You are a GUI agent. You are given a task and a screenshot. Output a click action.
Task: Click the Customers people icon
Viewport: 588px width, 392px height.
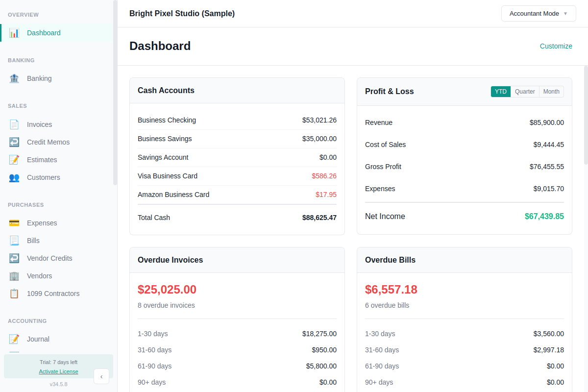click(14, 177)
